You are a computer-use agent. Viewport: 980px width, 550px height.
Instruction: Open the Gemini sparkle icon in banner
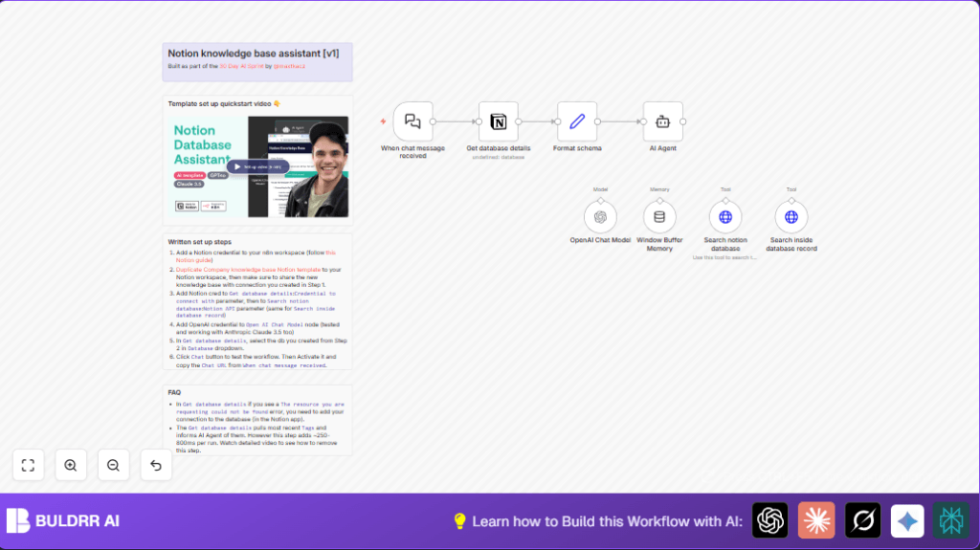(906, 520)
